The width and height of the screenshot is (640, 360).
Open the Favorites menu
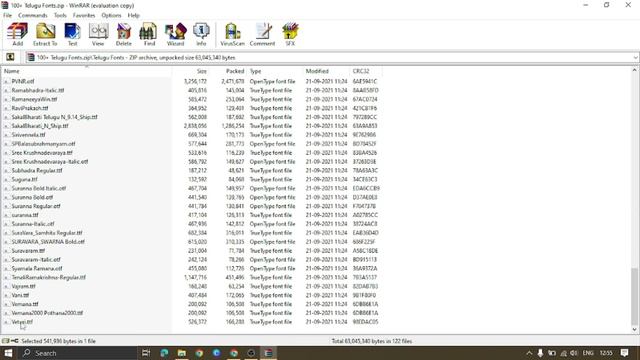click(84, 15)
